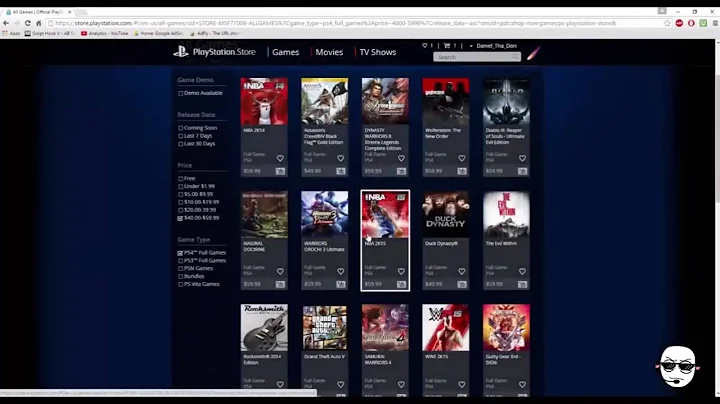The height and width of the screenshot is (404, 720).
Task: Add Dynasty Warriors 8 to cart
Action: 401,171
